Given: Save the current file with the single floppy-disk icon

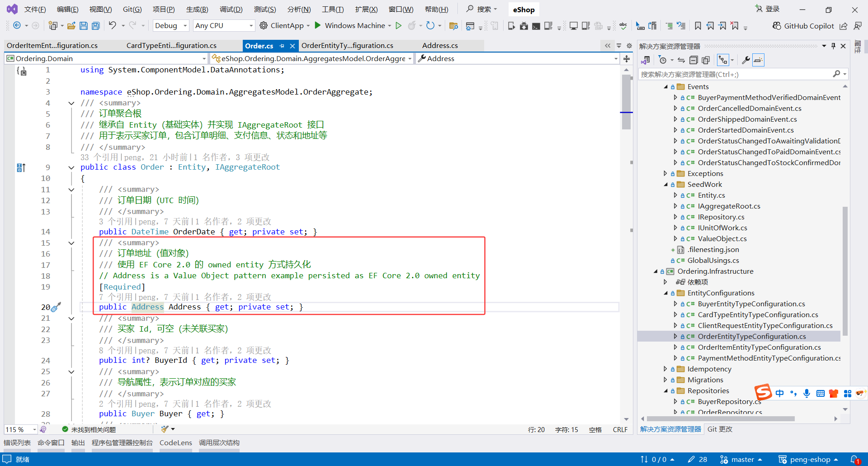Looking at the screenshot, I should [x=84, y=26].
